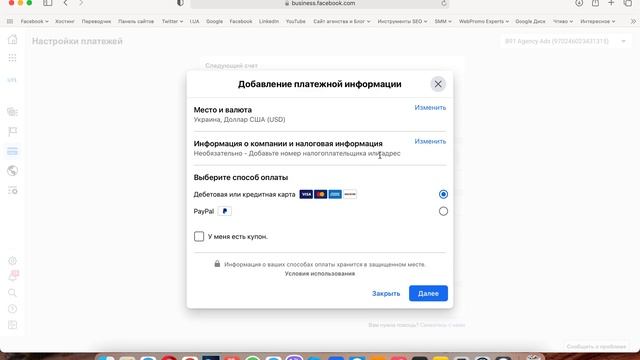This screenshot has width=640, height=360.
Task: Click the privacy shield icon beside address bar
Action: [180, 3]
